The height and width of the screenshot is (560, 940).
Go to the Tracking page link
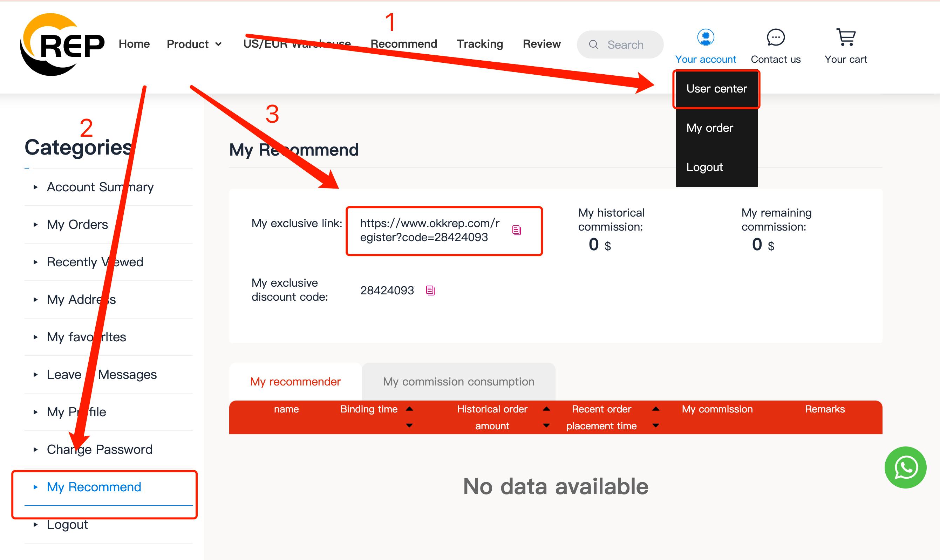point(479,44)
